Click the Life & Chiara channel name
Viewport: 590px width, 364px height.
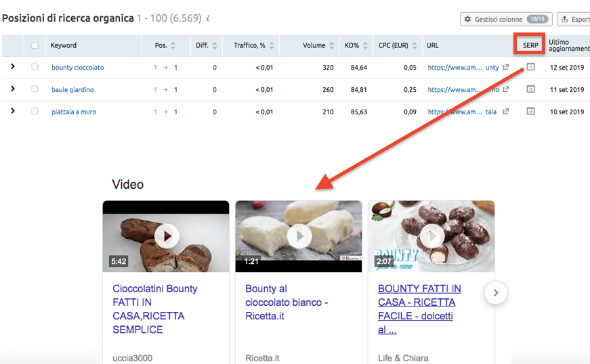tap(403, 358)
